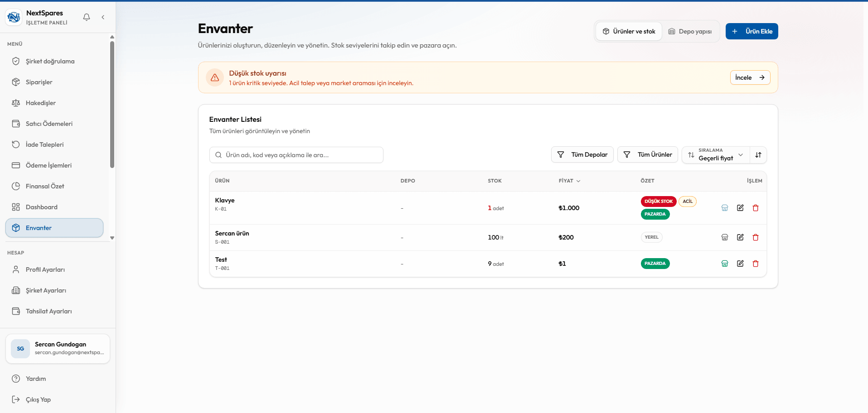Open Yardım help page
This screenshot has width=868, height=413.
pyautogui.click(x=58, y=379)
